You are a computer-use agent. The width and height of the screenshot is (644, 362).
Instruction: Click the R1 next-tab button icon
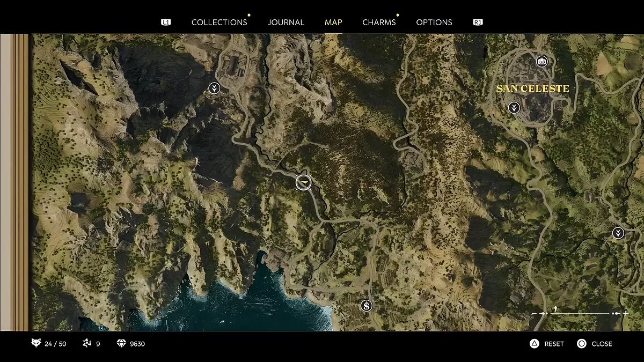tap(478, 22)
